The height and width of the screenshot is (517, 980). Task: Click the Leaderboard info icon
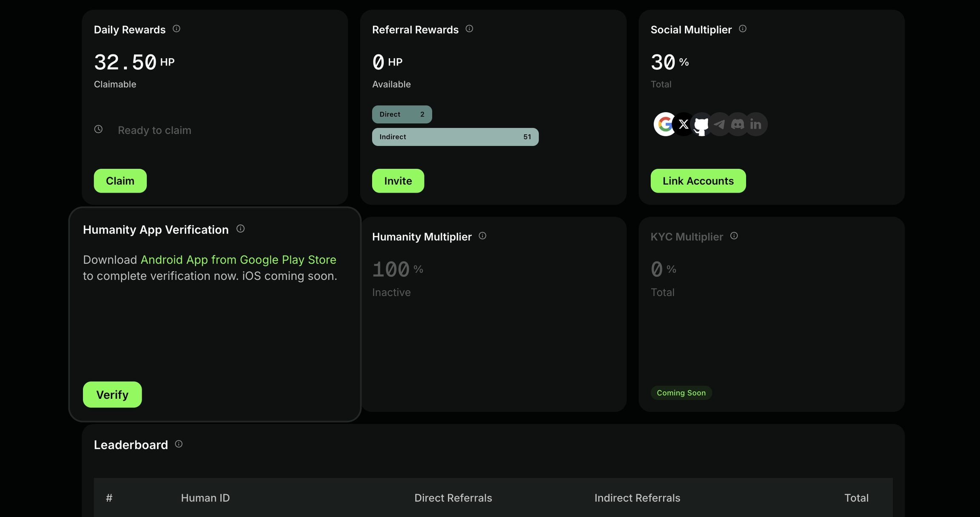click(179, 444)
